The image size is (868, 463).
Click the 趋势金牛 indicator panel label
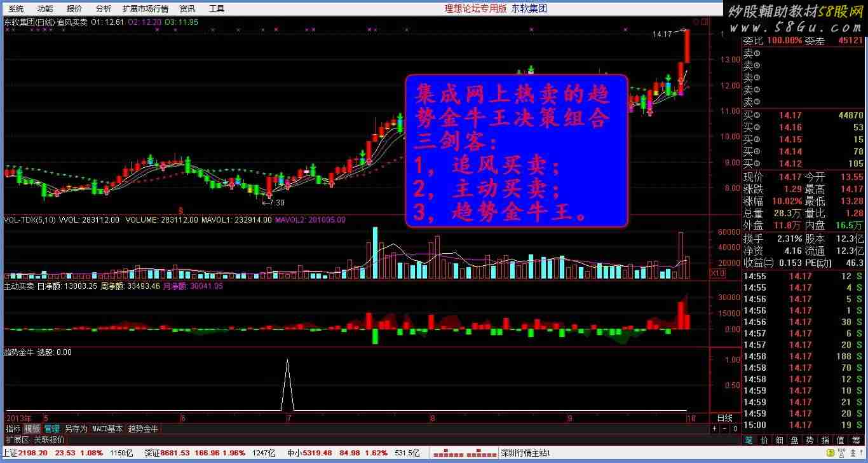[19, 352]
